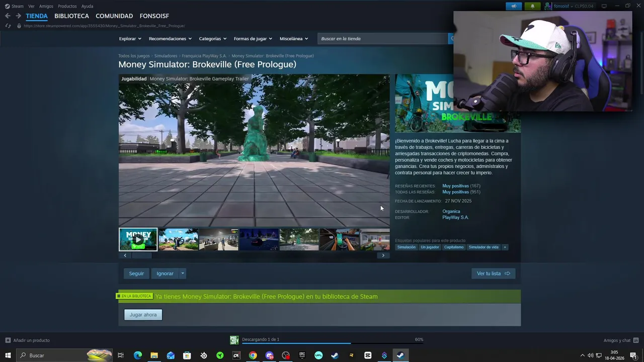Open the FONSOISF profile tab

tap(154, 16)
